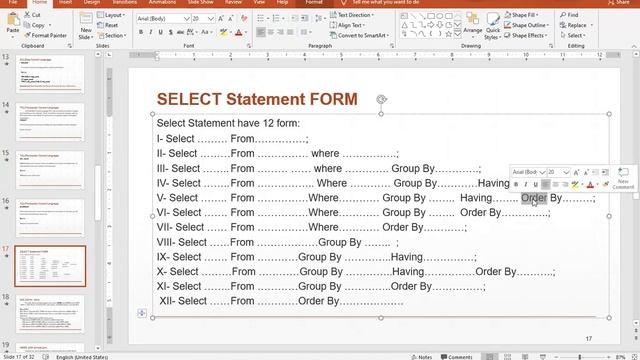
Task: Open Convert to SmartArt dropdown
Action: tap(359, 36)
